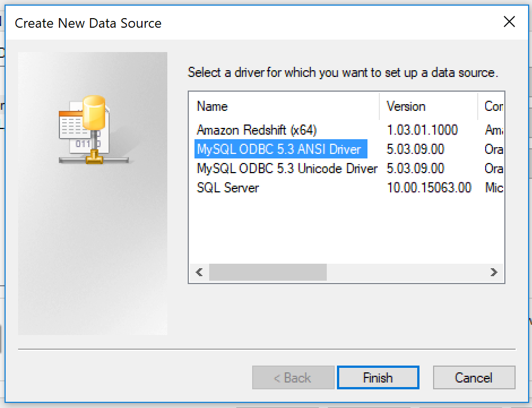Click the left scroll arrow of driver list
The width and height of the screenshot is (532, 408).
(199, 272)
